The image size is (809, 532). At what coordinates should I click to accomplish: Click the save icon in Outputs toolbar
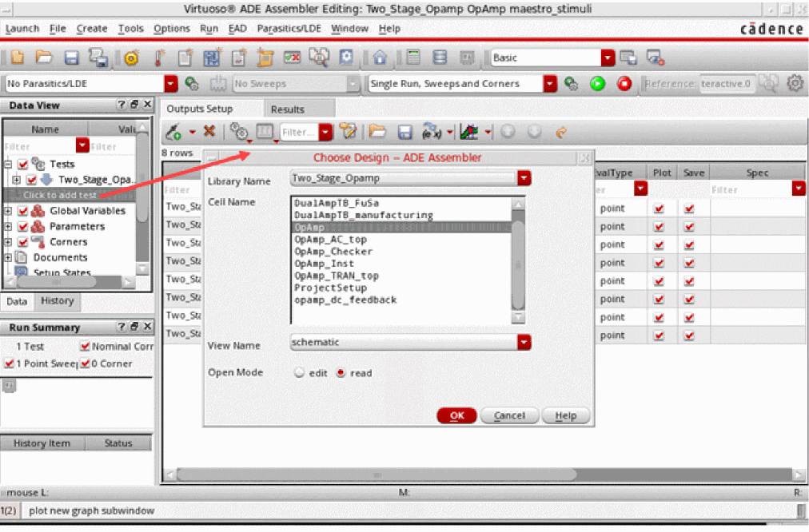[405, 133]
